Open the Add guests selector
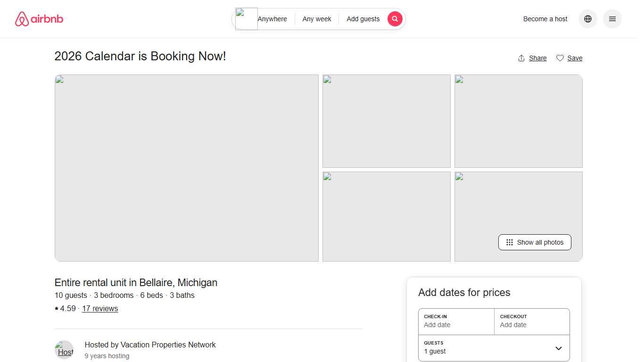 click(363, 19)
